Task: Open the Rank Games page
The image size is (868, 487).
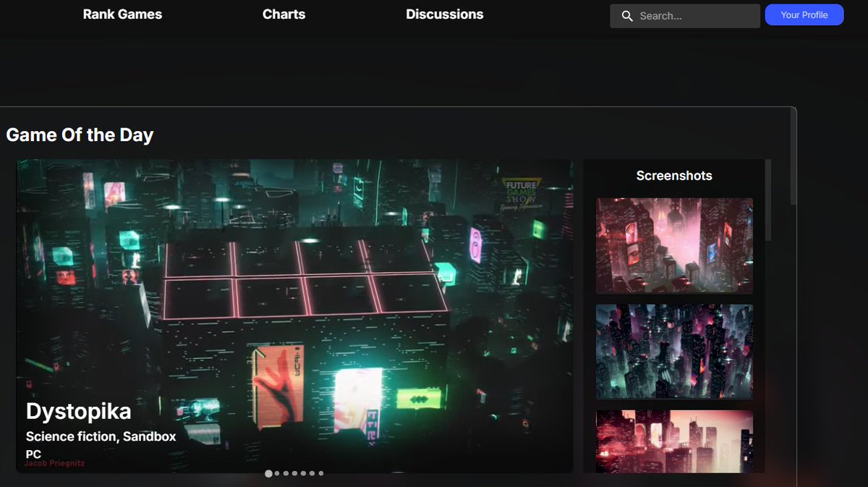Action: [x=122, y=14]
